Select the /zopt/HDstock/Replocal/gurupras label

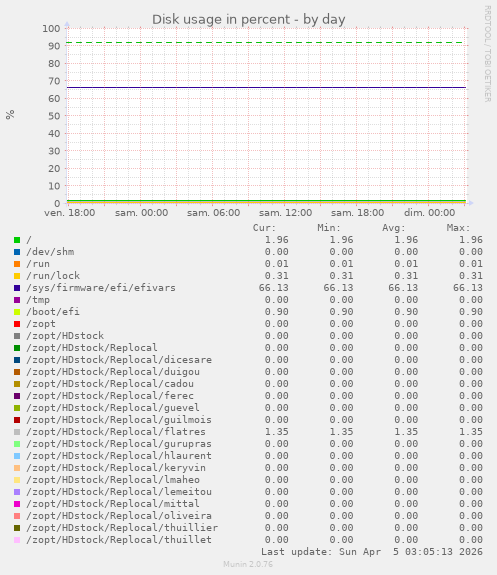tap(119, 444)
